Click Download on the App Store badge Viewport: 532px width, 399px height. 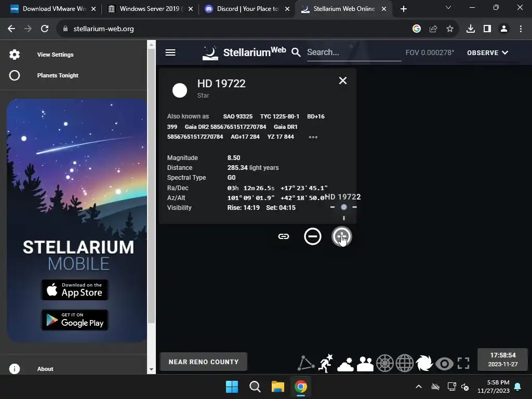click(x=75, y=290)
